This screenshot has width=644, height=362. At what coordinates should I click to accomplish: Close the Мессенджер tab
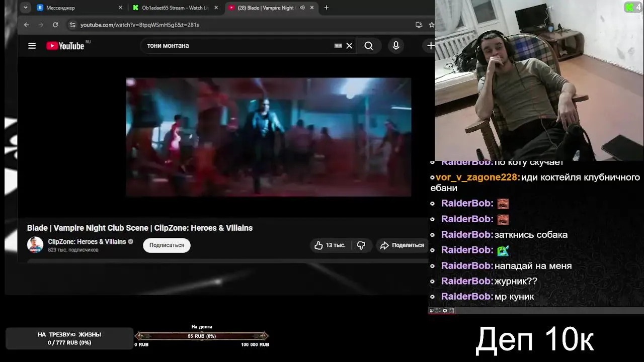(120, 8)
